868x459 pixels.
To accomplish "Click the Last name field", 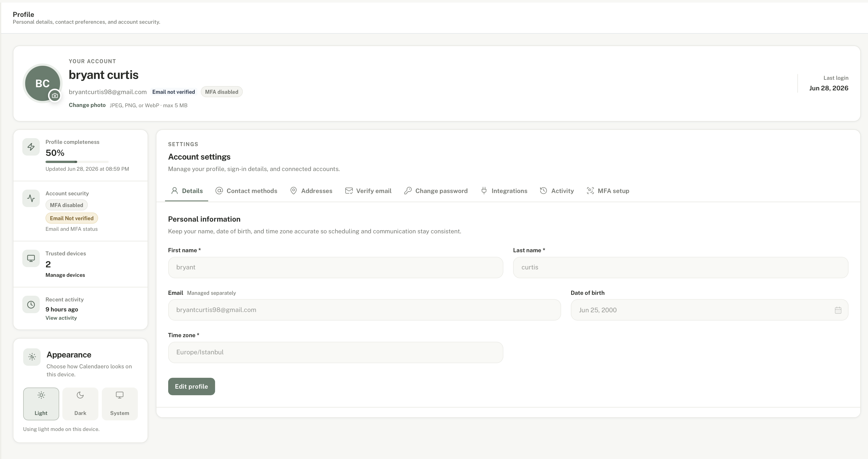I will point(681,268).
